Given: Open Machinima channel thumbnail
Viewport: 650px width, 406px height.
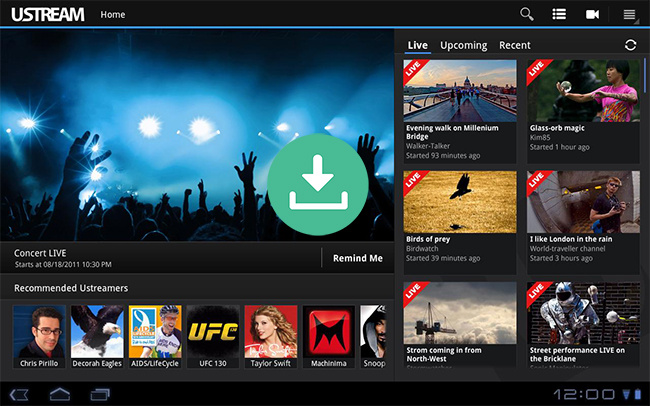Looking at the screenshot, I should coord(329,337).
